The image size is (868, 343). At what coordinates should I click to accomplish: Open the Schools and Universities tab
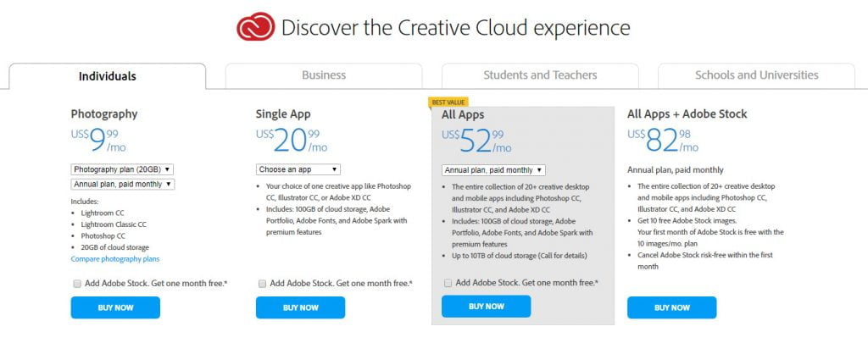tap(756, 75)
